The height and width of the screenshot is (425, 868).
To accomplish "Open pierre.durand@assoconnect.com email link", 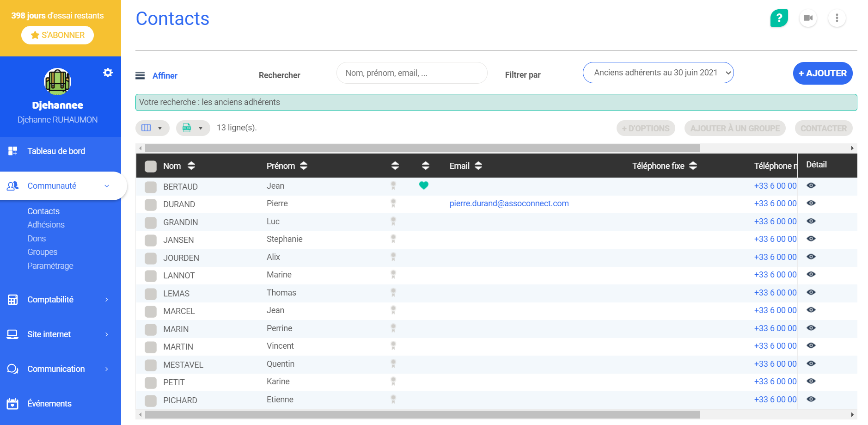I will [x=509, y=203].
